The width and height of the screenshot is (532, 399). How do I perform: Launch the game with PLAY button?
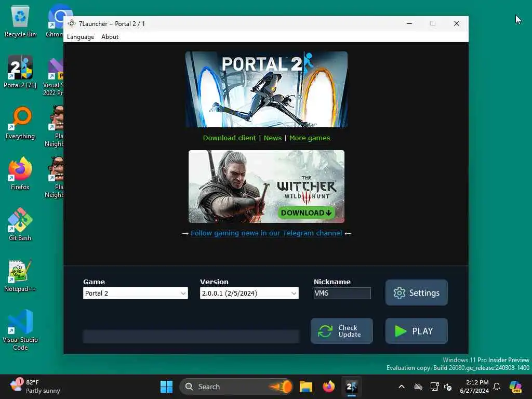(x=416, y=331)
